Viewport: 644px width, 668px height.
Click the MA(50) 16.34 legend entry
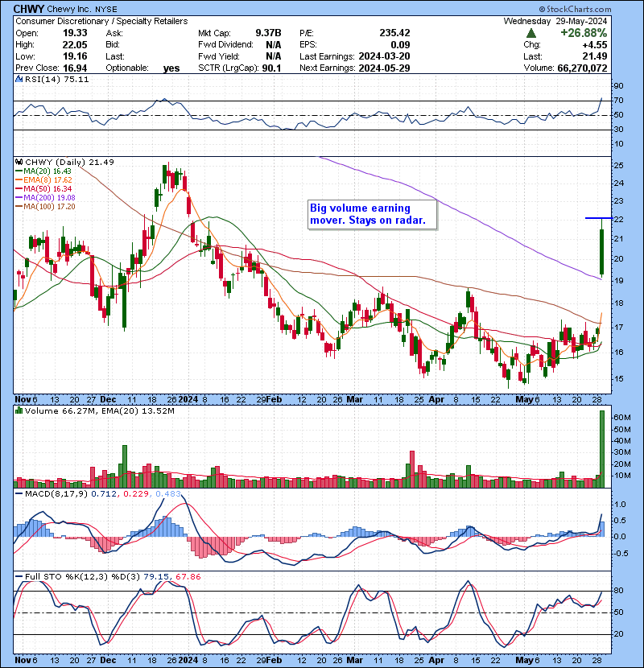[x=43, y=188]
